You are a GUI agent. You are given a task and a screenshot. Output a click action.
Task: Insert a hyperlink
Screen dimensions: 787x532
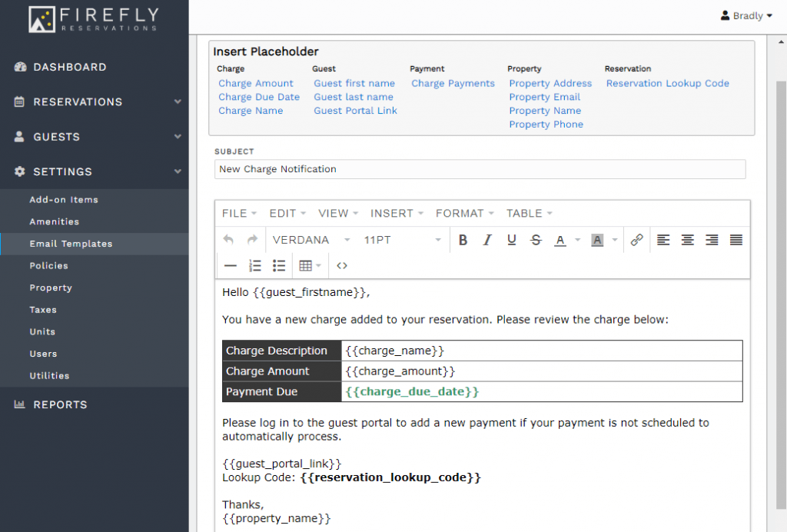636,240
